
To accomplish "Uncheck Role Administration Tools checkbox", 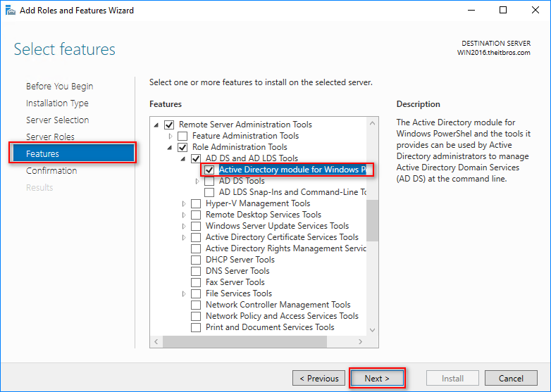I will 182,147.
